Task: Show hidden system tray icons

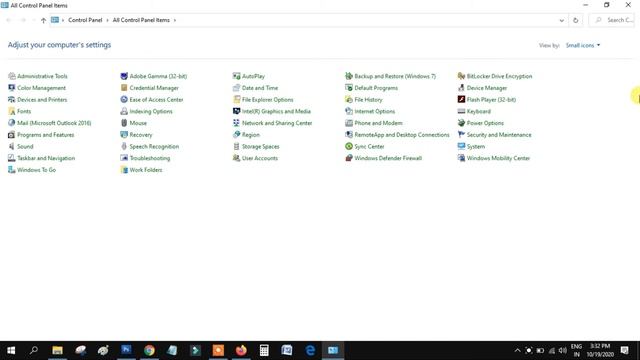Action: [517, 350]
